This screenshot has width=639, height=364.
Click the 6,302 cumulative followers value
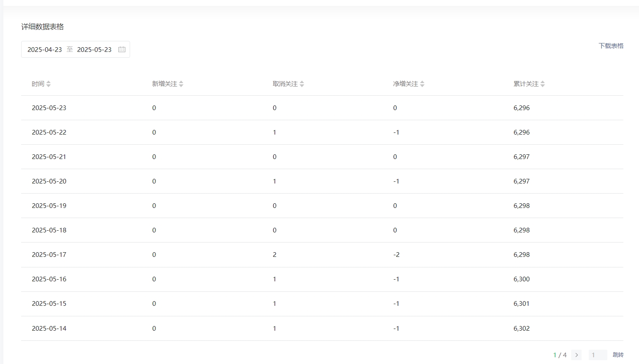pos(522,329)
